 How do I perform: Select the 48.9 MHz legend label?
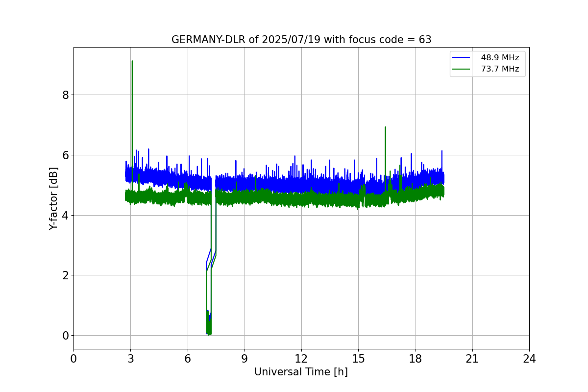[x=500, y=58]
